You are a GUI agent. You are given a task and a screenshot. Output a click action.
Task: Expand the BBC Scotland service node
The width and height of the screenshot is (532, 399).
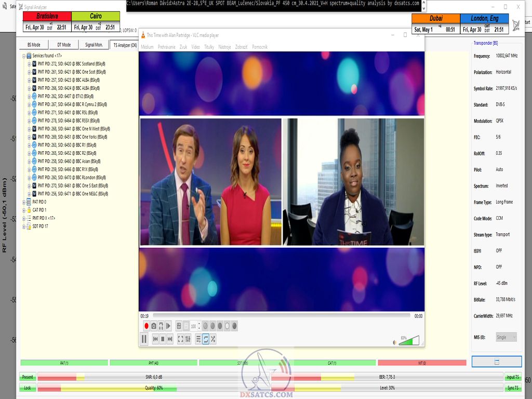29,64
